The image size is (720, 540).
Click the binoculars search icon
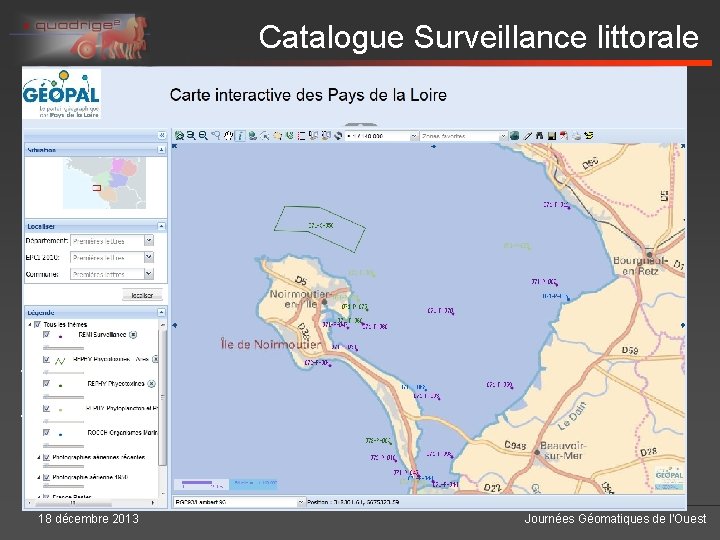[540, 136]
